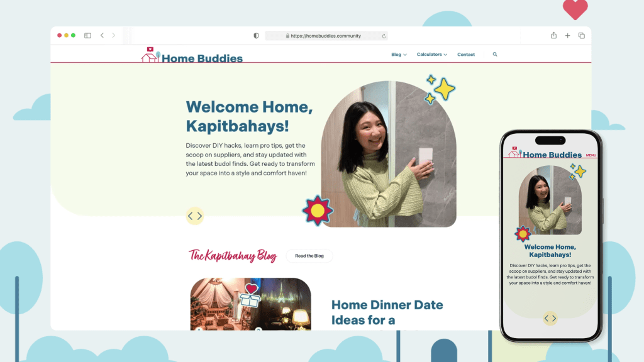Image resolution: width=644 pixels, height=362 pixels.
Task: Add a new tab with the plus icon
Action: pyautogui.click(x=568, y=36)
